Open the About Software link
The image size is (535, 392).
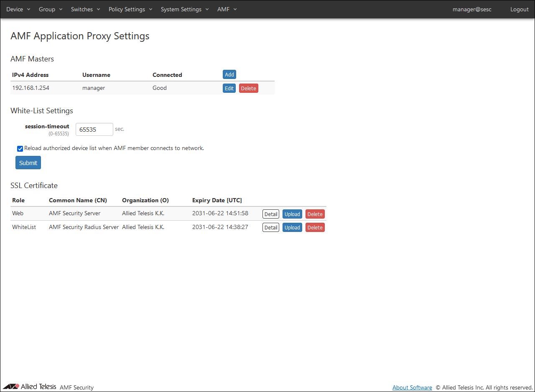coord(412,387)
